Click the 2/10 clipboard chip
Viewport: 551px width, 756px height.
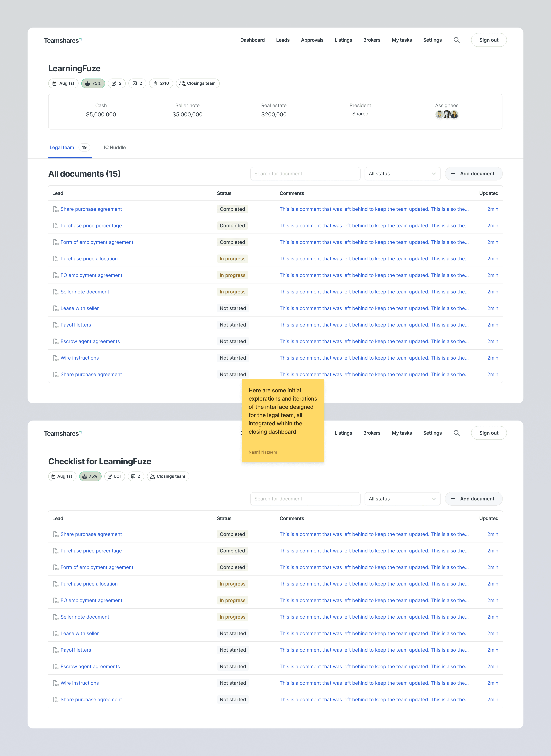pyautogui.click(x=161, y=83)
